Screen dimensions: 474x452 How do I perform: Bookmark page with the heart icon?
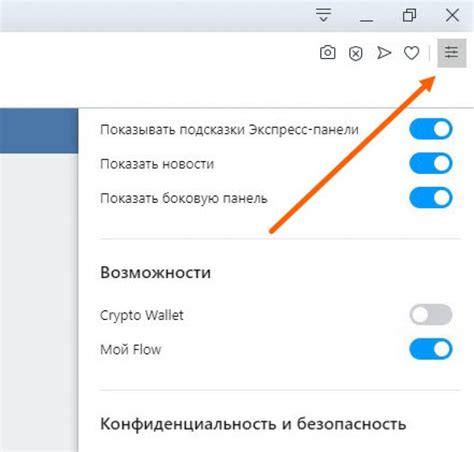coord(412,53)
